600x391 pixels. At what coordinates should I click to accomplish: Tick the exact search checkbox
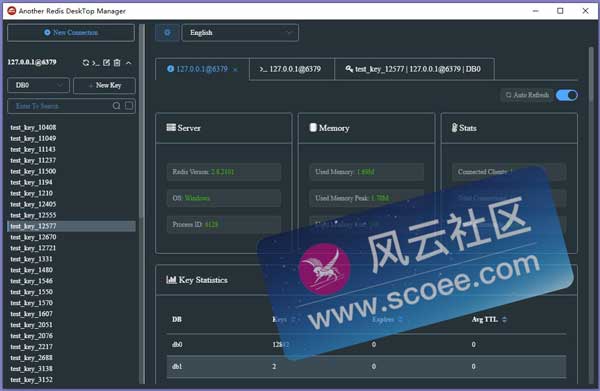pyautogui.click(x=129, y=106)
